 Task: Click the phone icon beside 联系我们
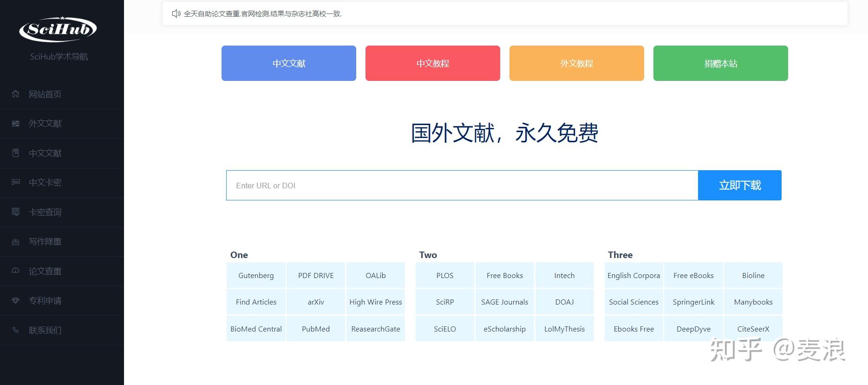point(15,330)
